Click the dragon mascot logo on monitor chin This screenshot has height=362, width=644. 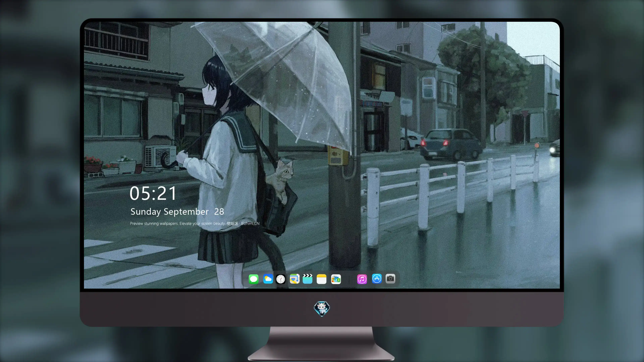(322, 309)
